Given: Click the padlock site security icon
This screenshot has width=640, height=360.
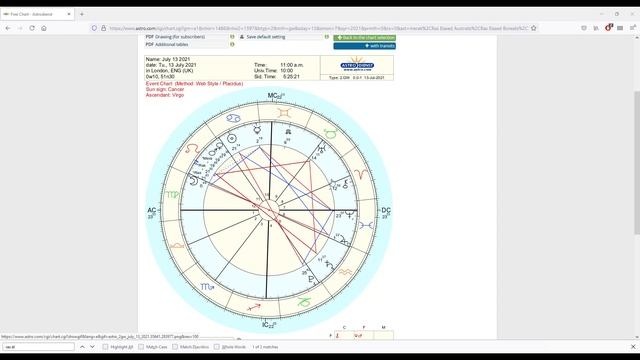Looking at the screenshot, I should coord(103,28).
